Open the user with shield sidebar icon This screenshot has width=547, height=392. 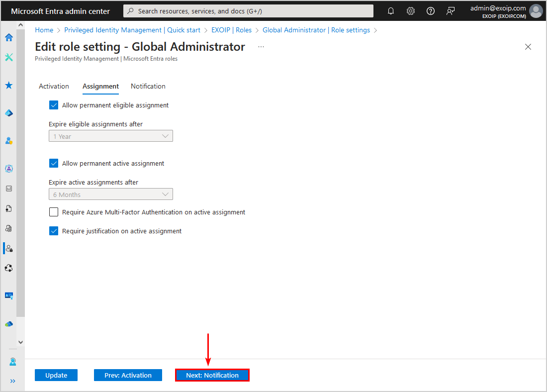[9, 141]
